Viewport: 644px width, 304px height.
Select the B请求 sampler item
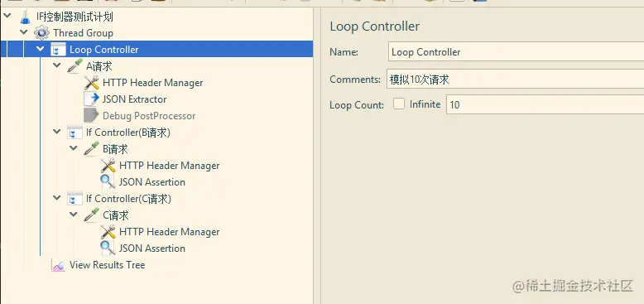(x=115, y=149)
